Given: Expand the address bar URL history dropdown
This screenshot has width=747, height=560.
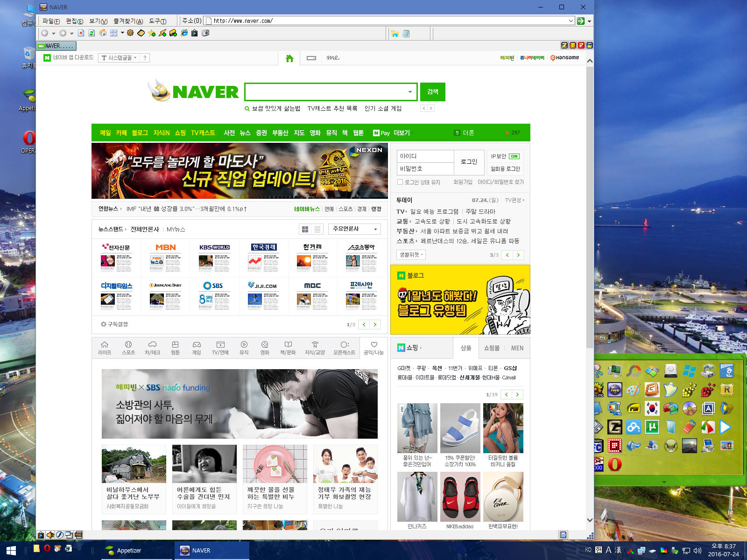Looking at the screenshot, I should click(571, 21).
